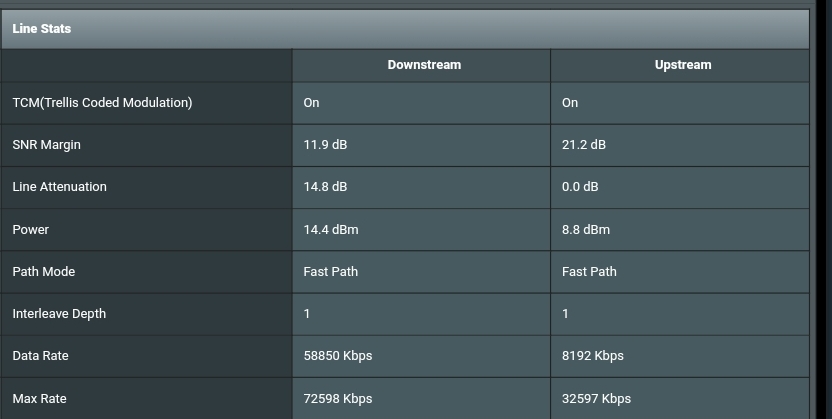Select downstream data rate 58850 Kbps
The height and width of the screenshot is (419, 832).
coord(338,355)
